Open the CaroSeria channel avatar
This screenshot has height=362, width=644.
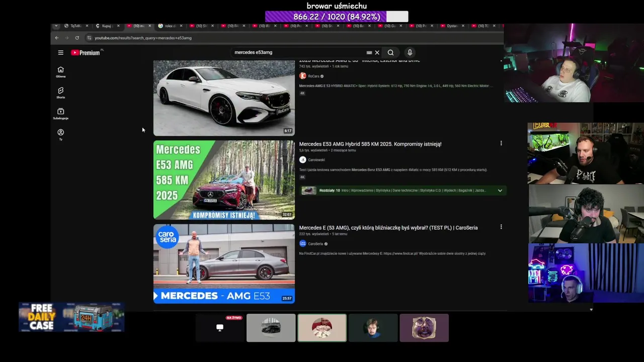click(x=302, y=244)
